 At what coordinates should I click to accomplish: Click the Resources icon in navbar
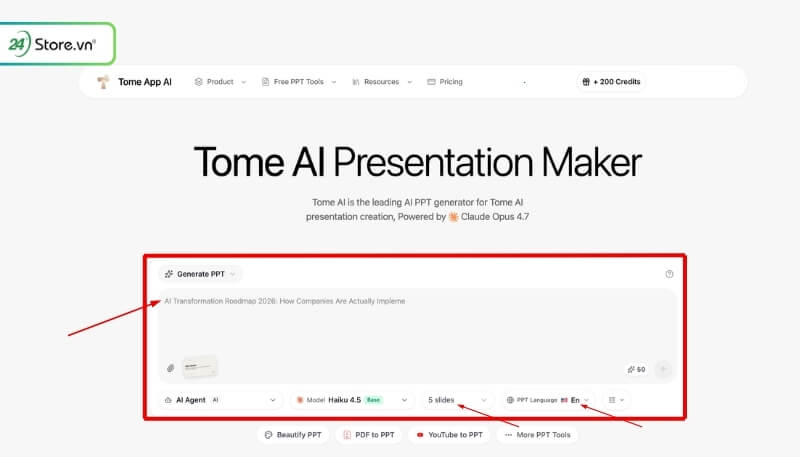356,82
